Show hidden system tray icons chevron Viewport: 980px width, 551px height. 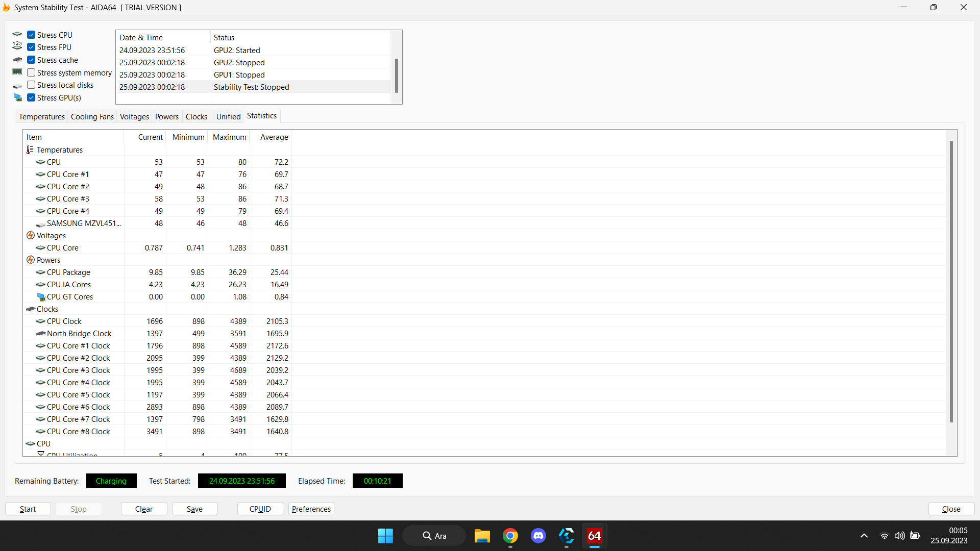coord(864,536)
